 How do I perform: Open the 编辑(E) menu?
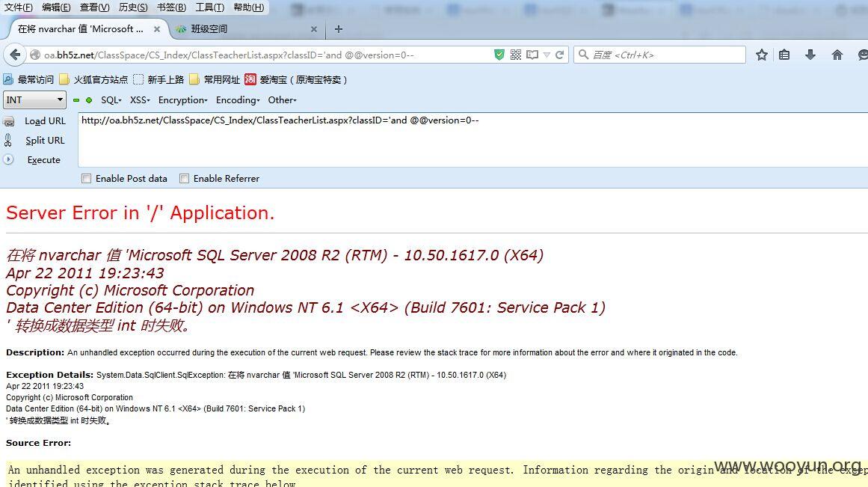[57, 7]
